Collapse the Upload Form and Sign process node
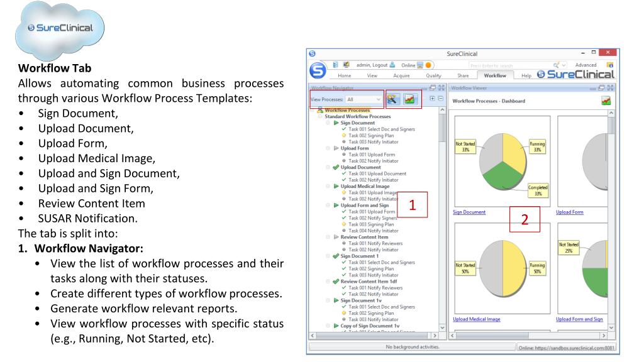Screen dimensions: 644x362 click(328, 206)
